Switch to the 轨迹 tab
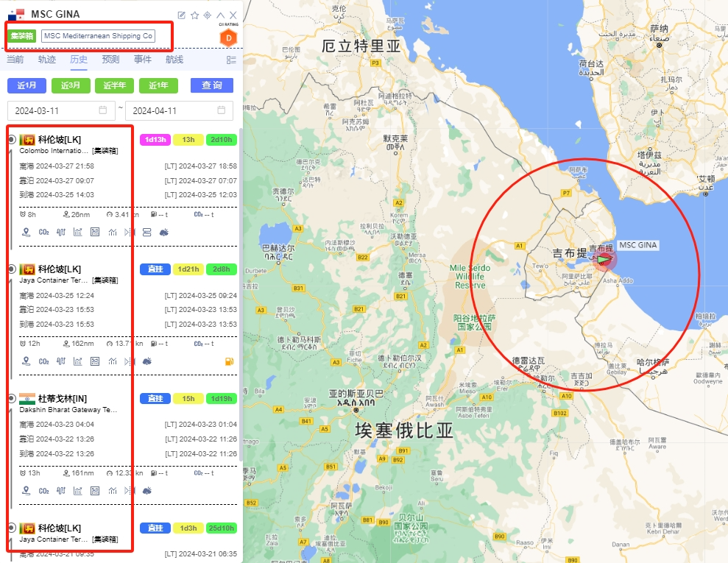Screen dimensions: 728x563 pyautogui.click(x=47, y=60)
